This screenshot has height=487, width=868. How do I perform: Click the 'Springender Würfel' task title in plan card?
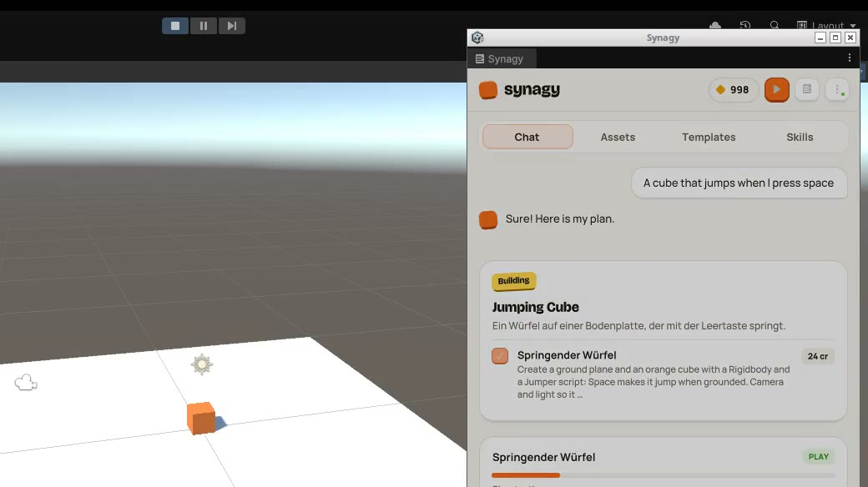pos(567,355)
